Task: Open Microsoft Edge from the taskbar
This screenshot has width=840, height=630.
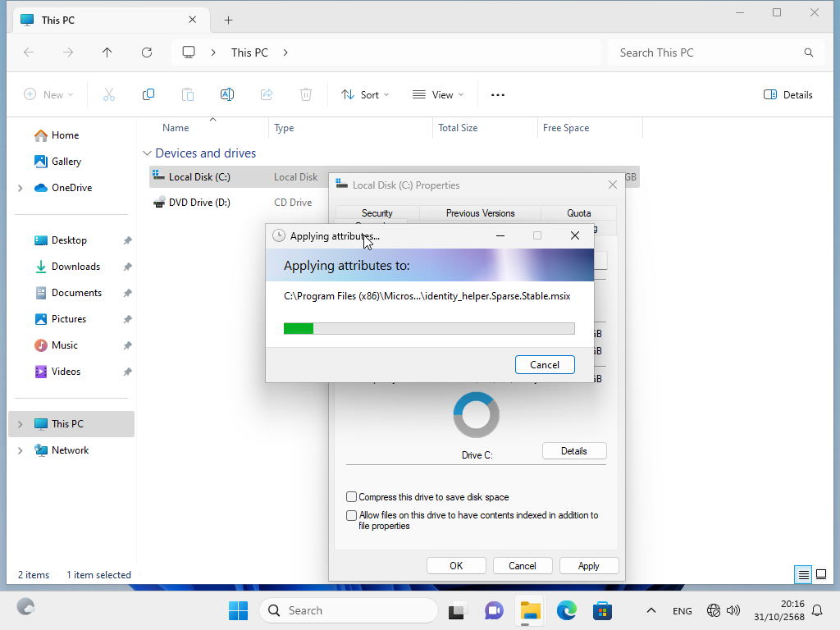Action: [x=567, y=610]
